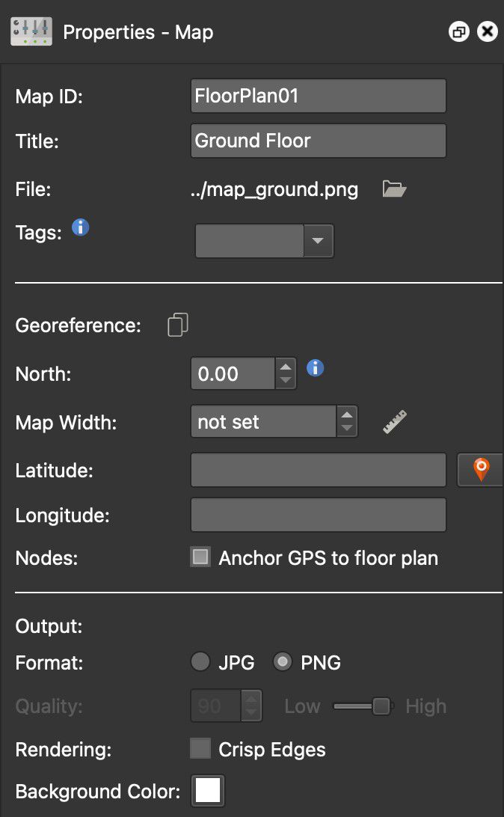The width and height of the screenshot is (504, 817).
Task: Click the Quality spinner down arrow
Action: (x=251, y=713)
